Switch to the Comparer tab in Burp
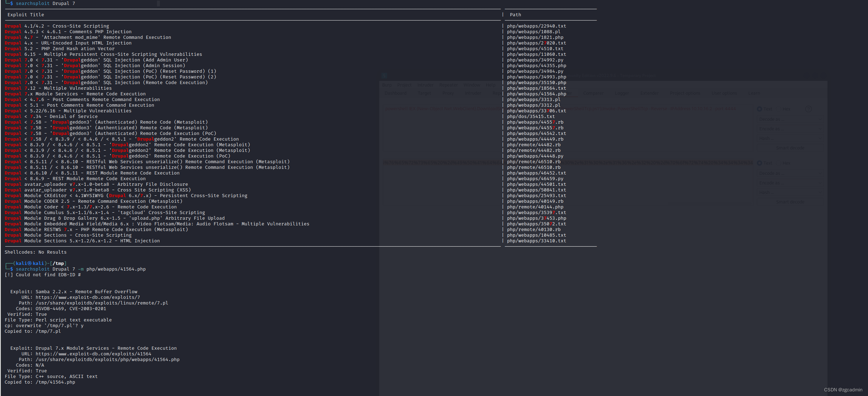 [593, 93]
